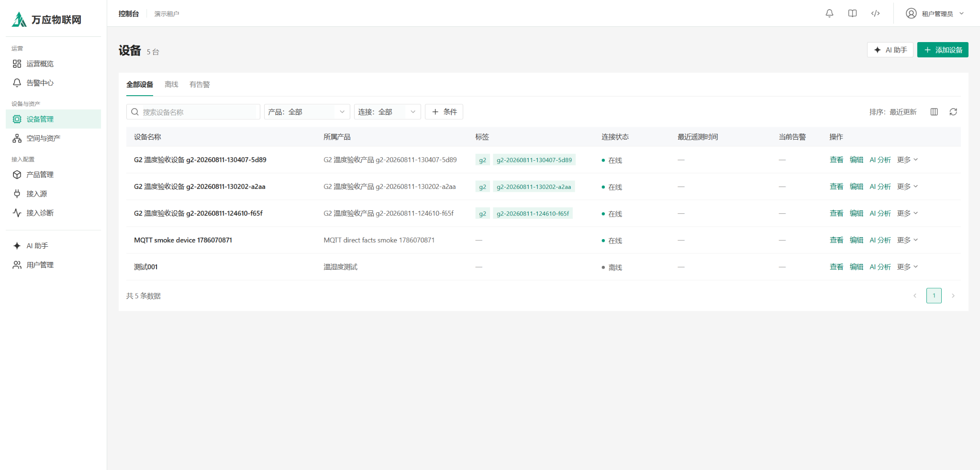Click 演示租户 breadcrumb

coord(167,14)
